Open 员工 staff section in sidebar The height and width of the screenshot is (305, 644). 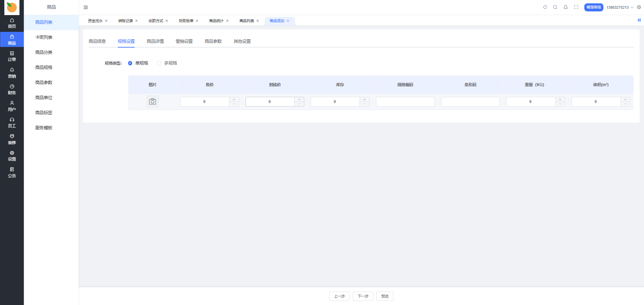(12, 123)
